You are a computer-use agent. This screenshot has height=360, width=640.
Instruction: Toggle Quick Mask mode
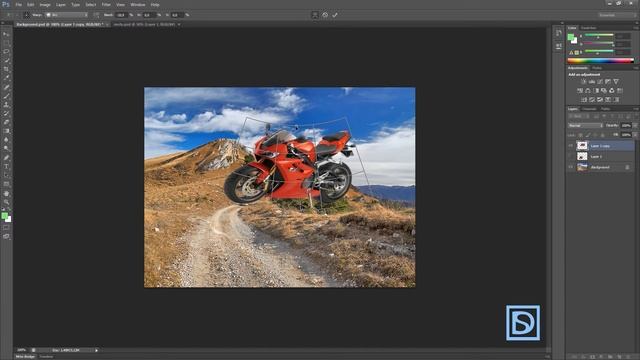[6, 227]
